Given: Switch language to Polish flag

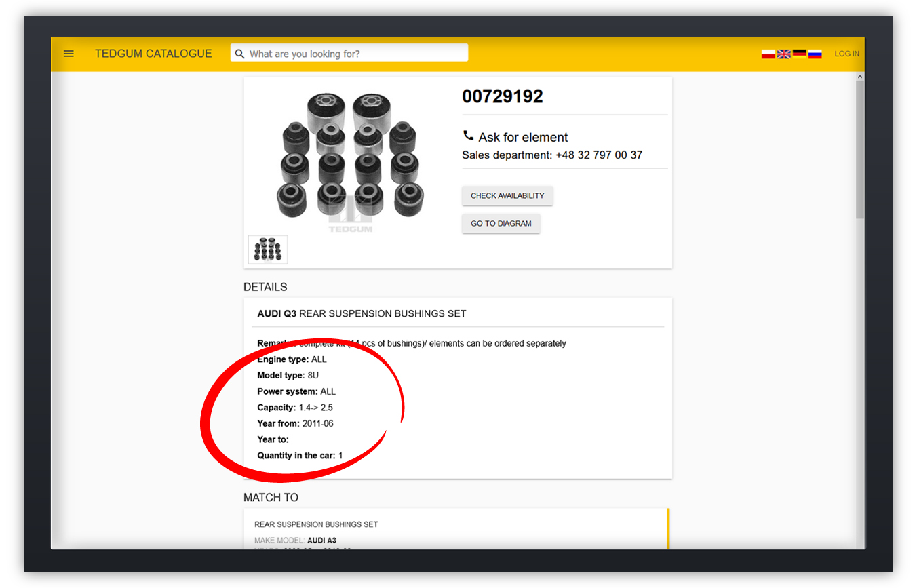Looking at the screenshot, I should click(x=768, y=54).
